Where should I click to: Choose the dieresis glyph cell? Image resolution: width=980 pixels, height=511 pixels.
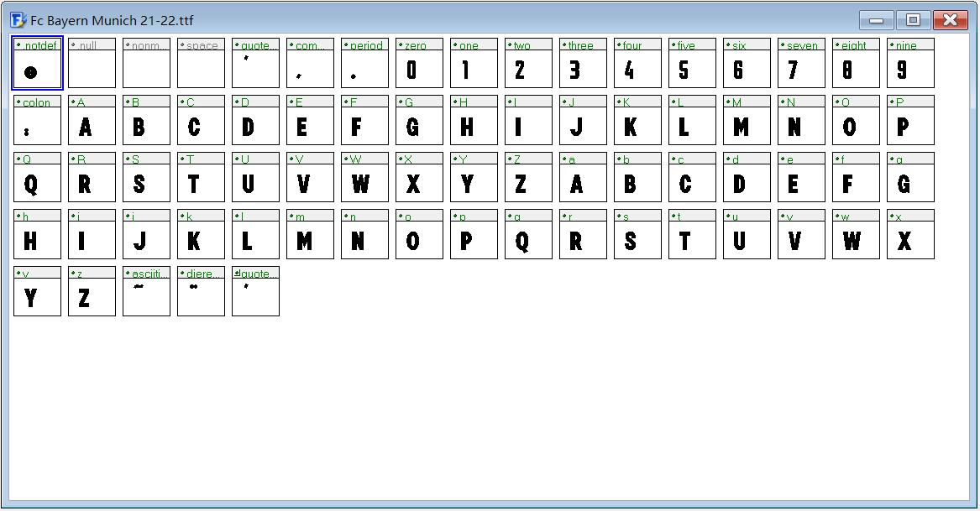tap(202, 292)
